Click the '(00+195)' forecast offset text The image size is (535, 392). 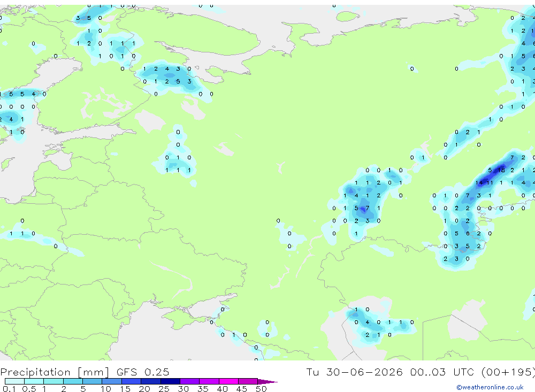point(508,372)
